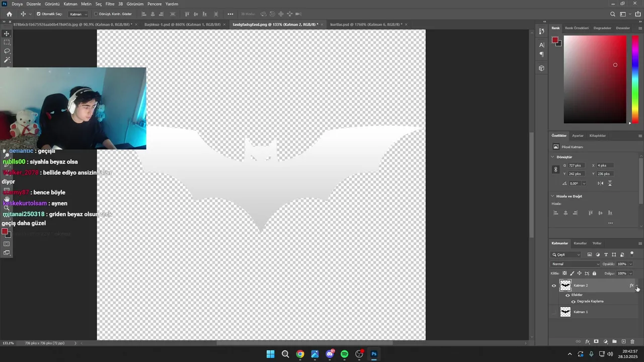This screenshot has height=362, width=644.
Task: Open the Normal blend mode dropdown
Action: [x=576, y=264]
